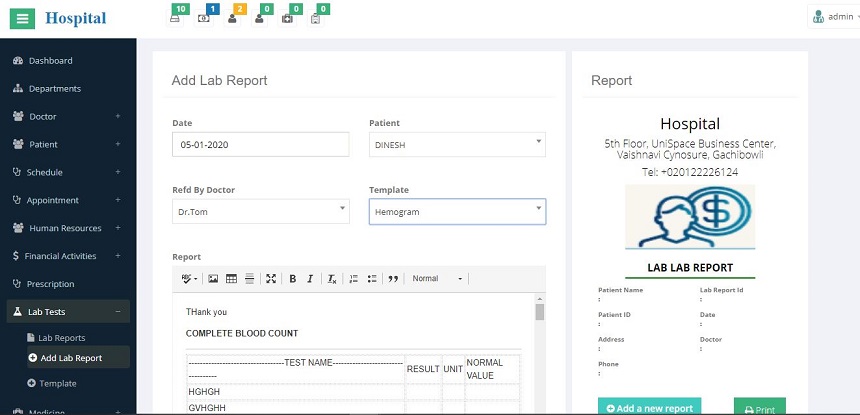Maximize the report editor

pyautogui.click(x=271, y=278)
